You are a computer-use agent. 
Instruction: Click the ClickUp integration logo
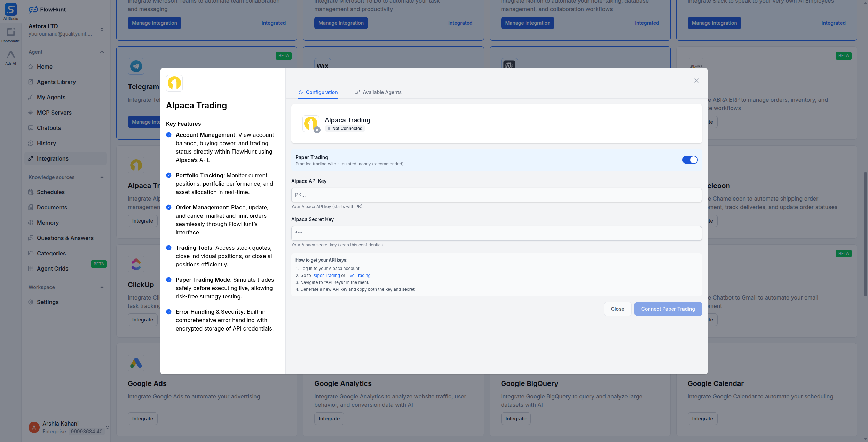pyautogui.click(x=136, y=264)
